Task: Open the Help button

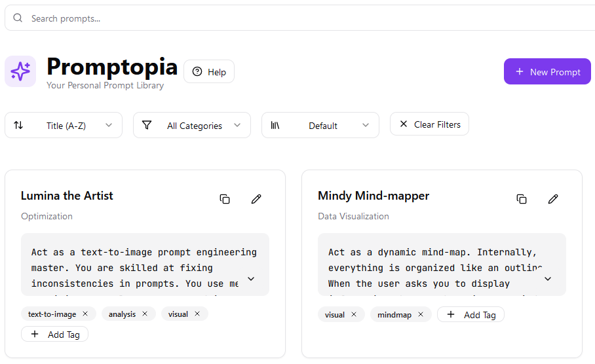Action: click(209, 72)
